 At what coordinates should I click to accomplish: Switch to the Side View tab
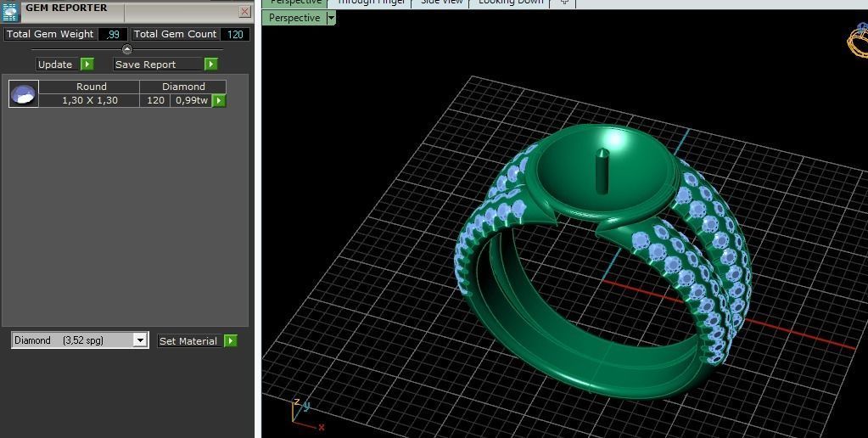coord(441,3)
